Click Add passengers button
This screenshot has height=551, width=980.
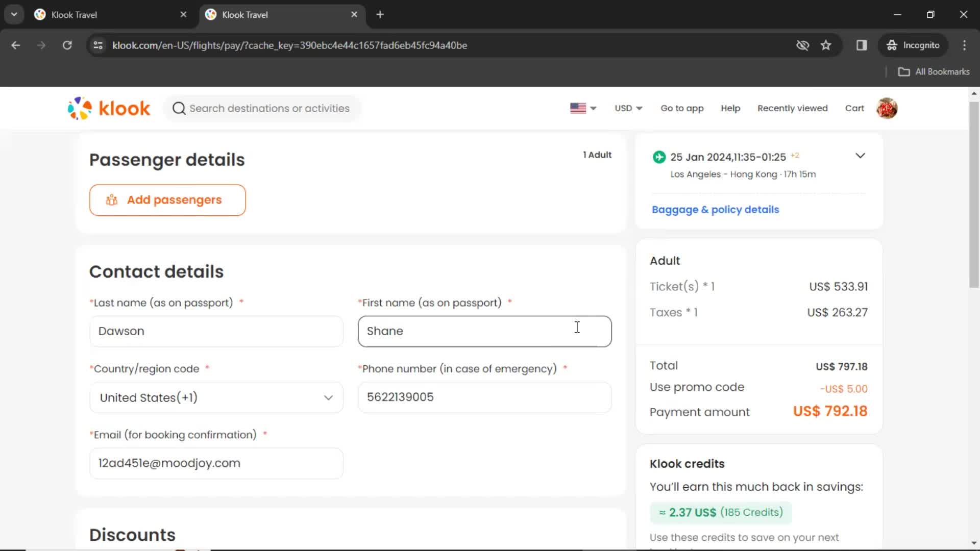coord(167,200)
